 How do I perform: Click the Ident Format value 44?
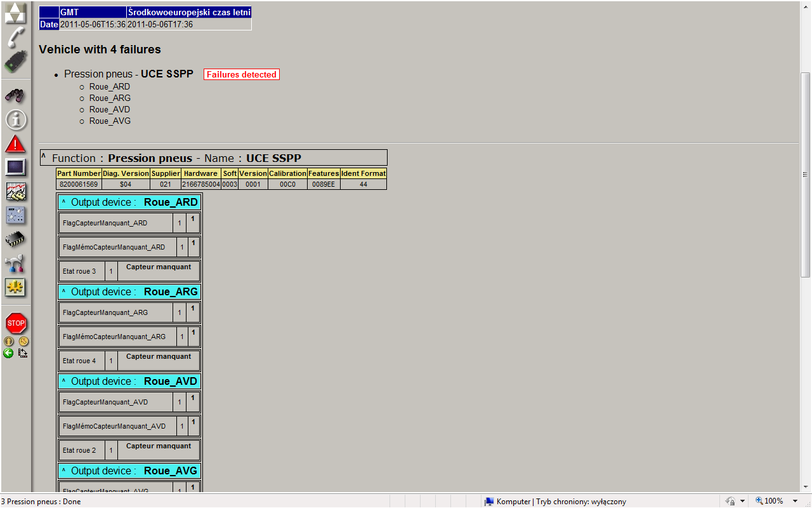coord(363,184)
